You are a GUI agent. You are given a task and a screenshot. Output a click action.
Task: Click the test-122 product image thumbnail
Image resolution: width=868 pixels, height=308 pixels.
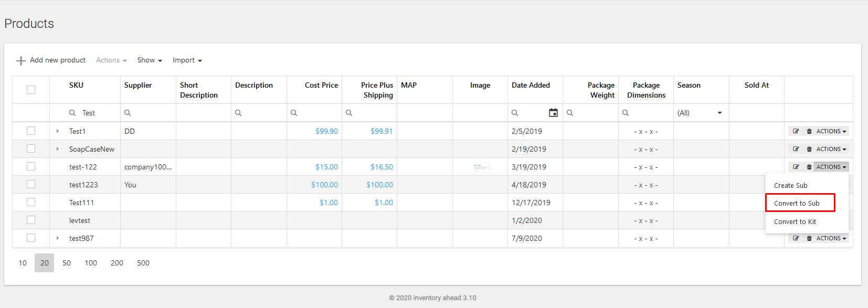480,167
